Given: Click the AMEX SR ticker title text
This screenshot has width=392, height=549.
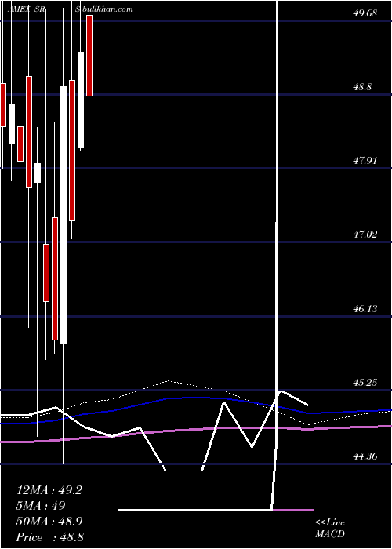Looking at the screenshot, I should coord(27,9).
